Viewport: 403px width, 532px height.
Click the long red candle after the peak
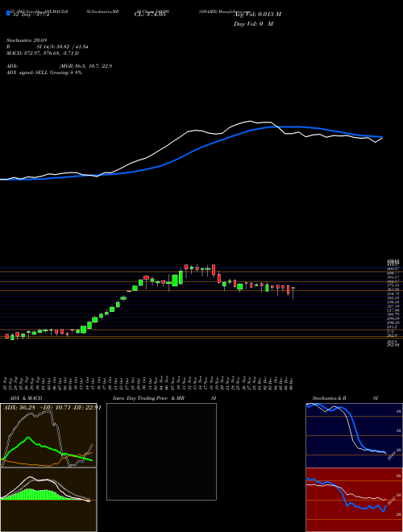tap(214, 270)
